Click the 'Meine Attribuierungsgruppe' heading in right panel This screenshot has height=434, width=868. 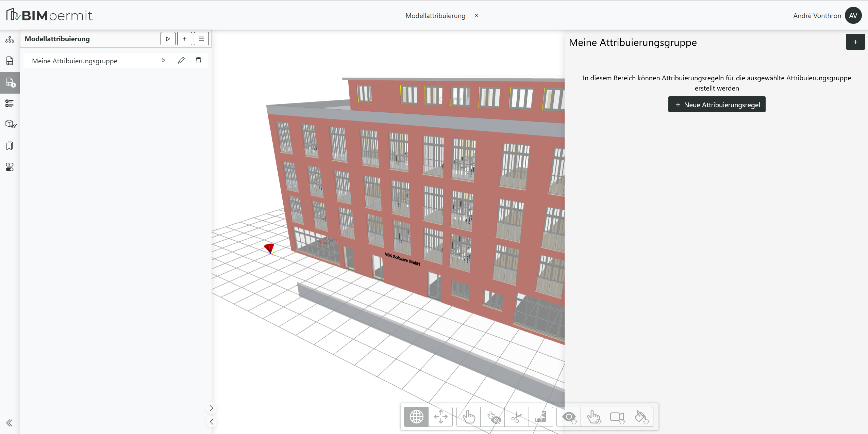click(x=633, y=43)
